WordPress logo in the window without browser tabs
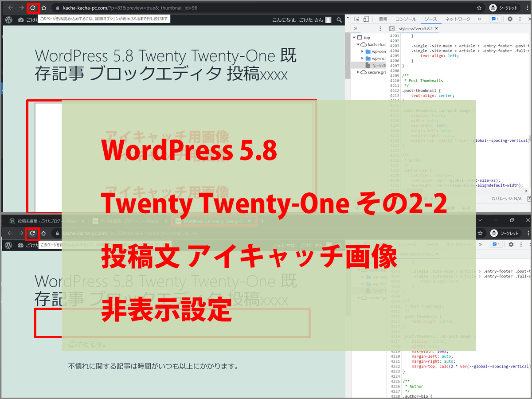The width and height of the screenshot is (532, 399). point(8,20)
